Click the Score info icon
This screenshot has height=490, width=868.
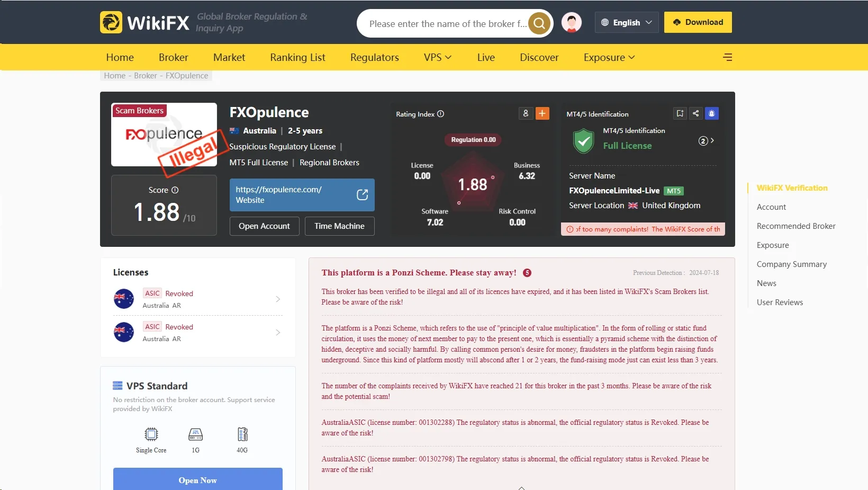[175, 190]
